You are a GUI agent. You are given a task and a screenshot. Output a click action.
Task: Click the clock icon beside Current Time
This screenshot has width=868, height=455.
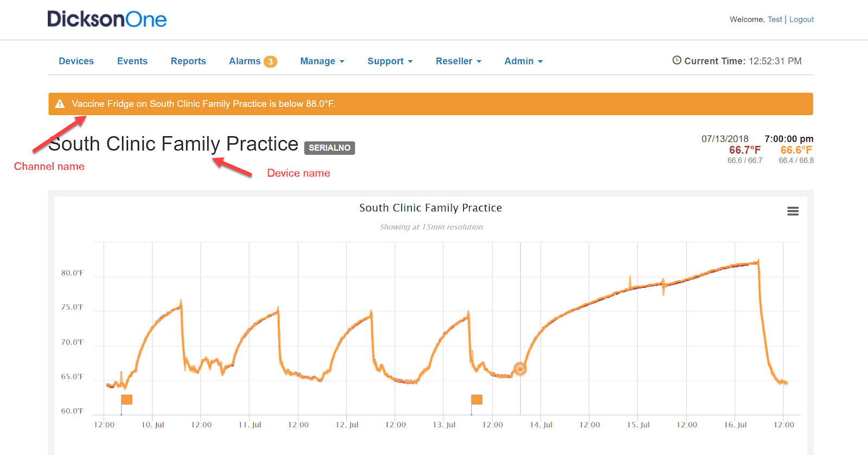(x=676, y=60)
